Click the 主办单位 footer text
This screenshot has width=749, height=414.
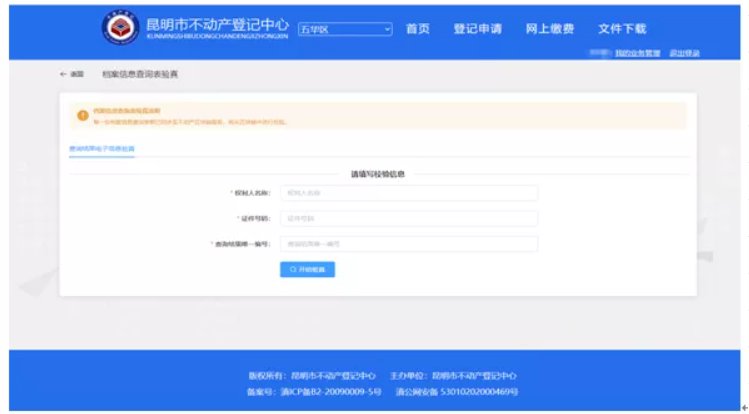[x=453, y=376]
